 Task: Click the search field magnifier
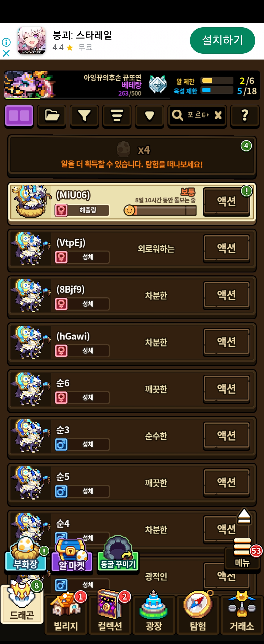click(177, 115)
